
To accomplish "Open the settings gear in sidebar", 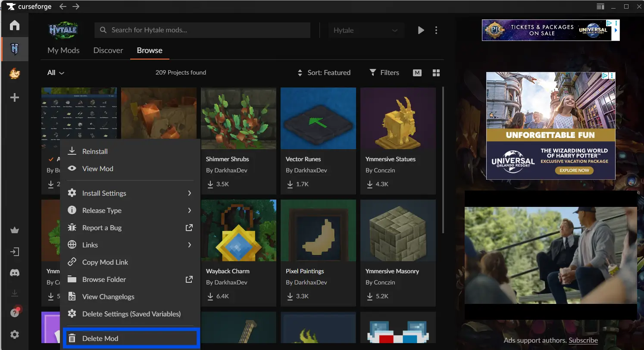I will (15, 334).
